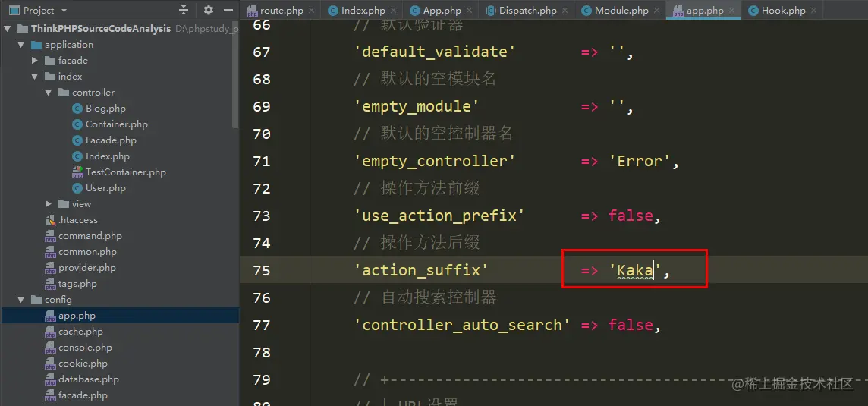
Task: Select app.php under config folder
Action: 77,316
